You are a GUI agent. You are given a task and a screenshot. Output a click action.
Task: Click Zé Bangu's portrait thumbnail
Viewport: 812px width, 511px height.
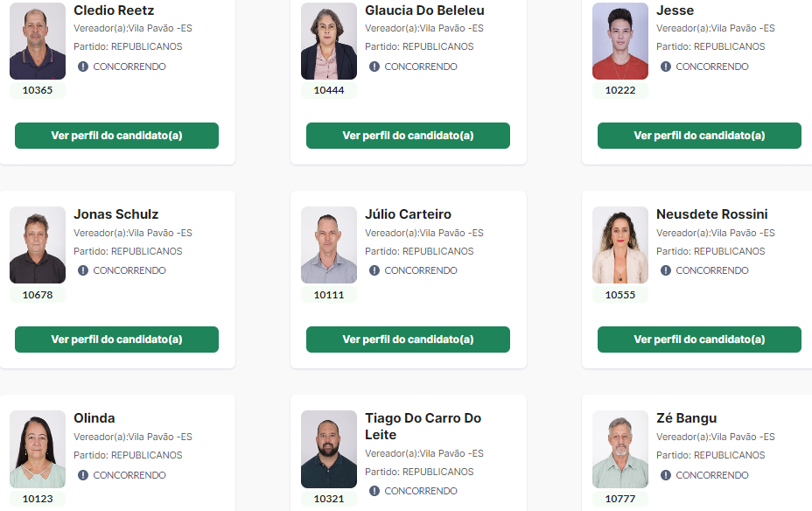[620, 450]
